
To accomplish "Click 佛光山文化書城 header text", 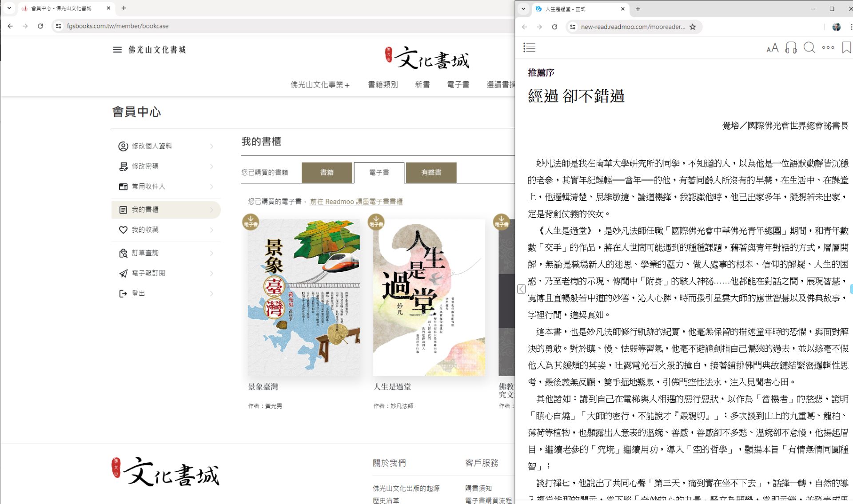I will click(x=157, y=50).
